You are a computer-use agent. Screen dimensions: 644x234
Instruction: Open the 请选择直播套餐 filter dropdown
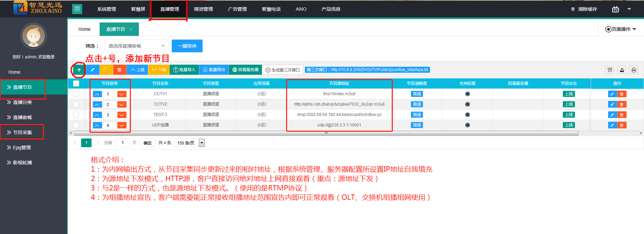click(136, 46)
